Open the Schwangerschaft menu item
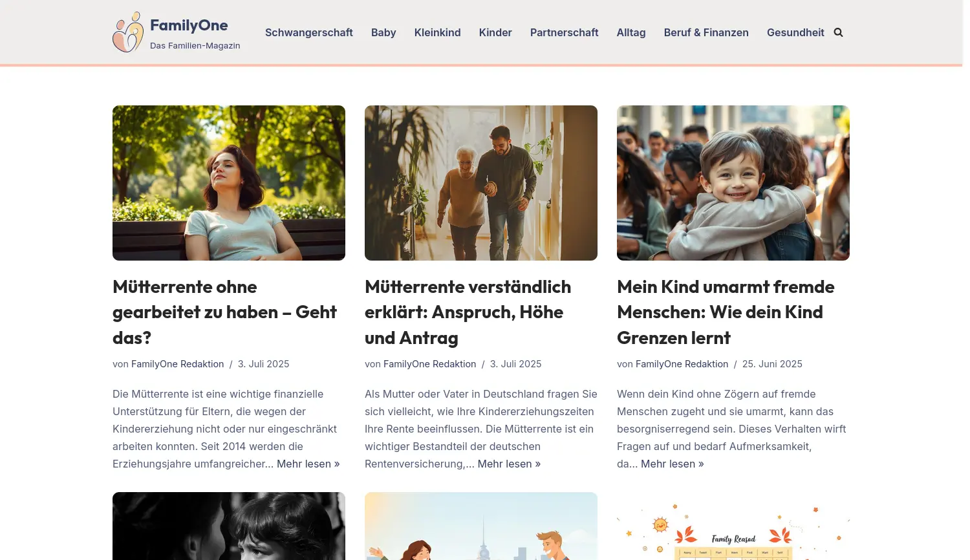Viewport: 970px width, 560px height. pyautogui.click(x=309, y=32)
